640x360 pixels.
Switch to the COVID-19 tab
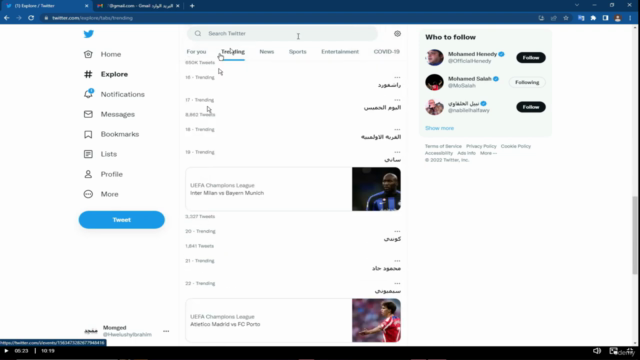[387, 52]
